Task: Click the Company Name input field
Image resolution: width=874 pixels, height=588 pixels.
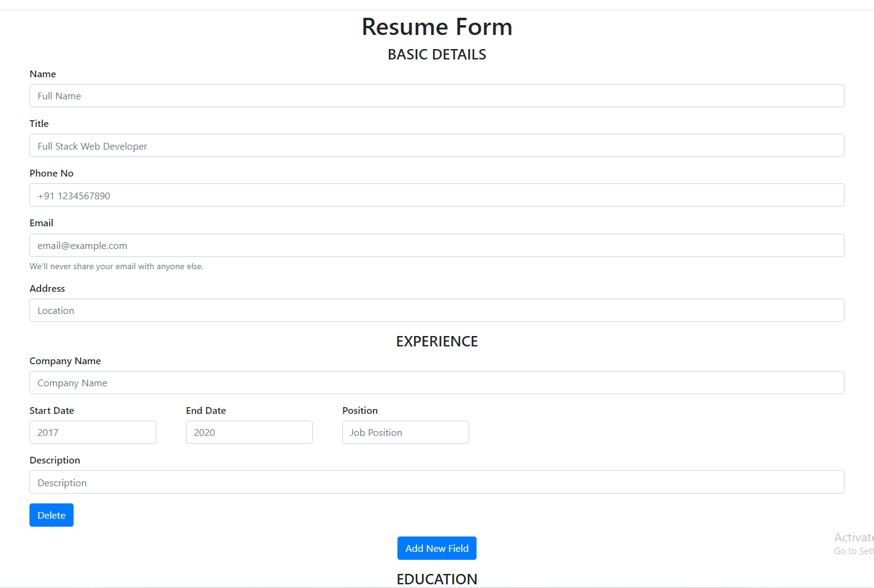Action: tap(437, 383)
